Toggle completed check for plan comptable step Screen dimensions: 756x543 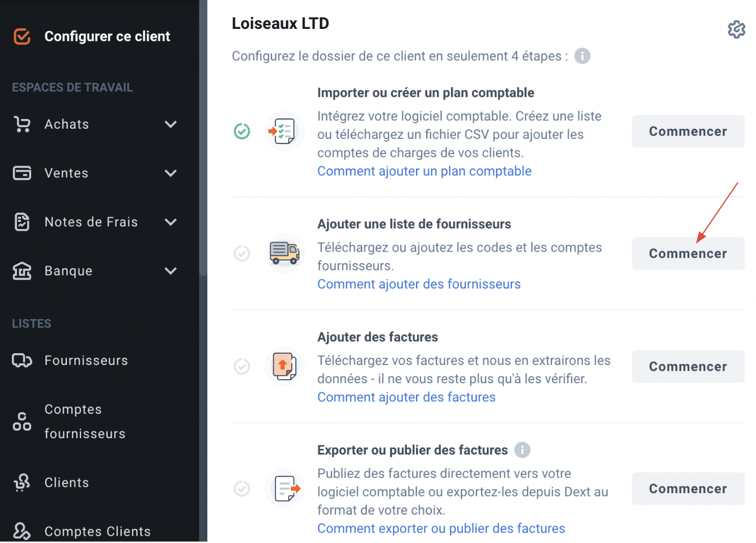(242, 131)
